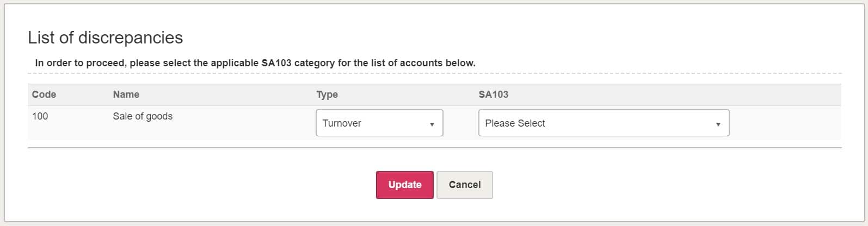Click the List of discrepancies heading
The image size is (868, 226).
pos(105,37)
